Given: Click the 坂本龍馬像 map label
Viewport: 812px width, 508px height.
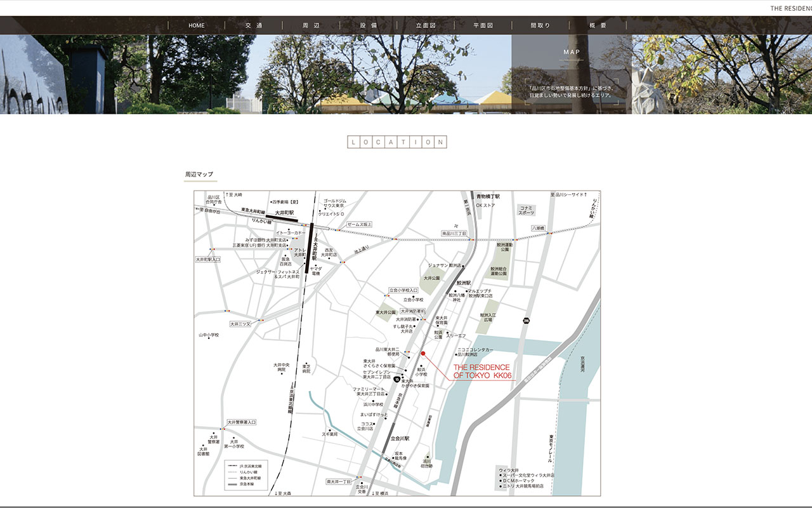Looking at the screenshot, I should 400,455.
